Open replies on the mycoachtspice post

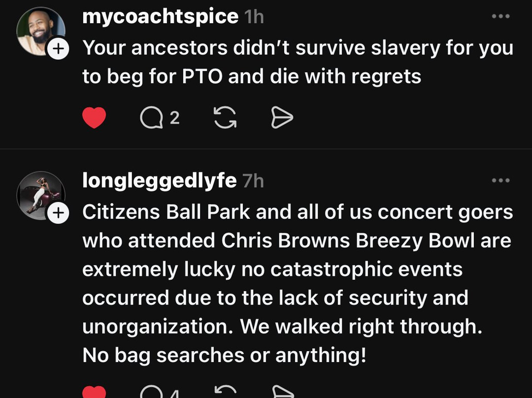coord(150,118)
